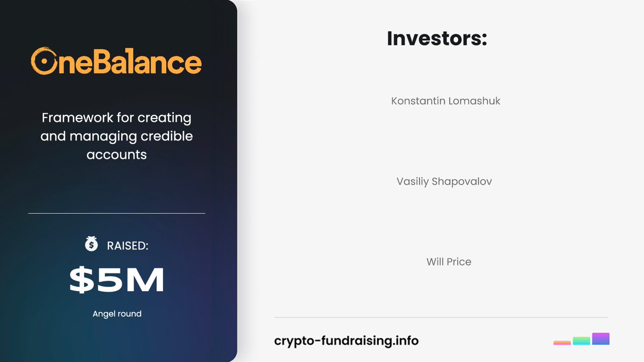Click 'and managing credible' description line
Viewport: 644px width, 362px height.
[x=116, y=136]
